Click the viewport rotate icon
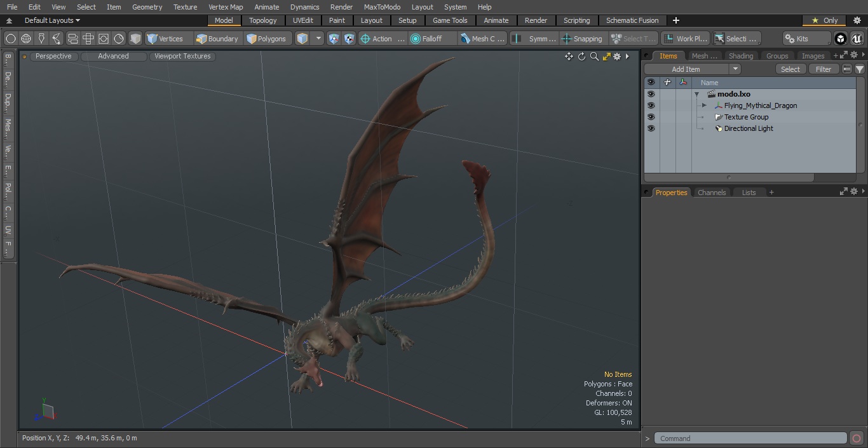This screenshot has width=868, height=448. (x=581, y=57)
